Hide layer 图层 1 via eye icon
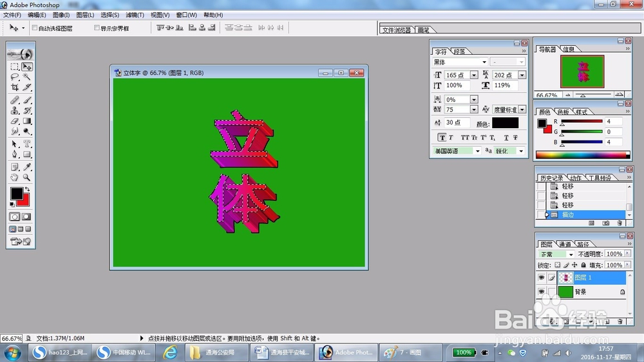 tap(542, 278)
